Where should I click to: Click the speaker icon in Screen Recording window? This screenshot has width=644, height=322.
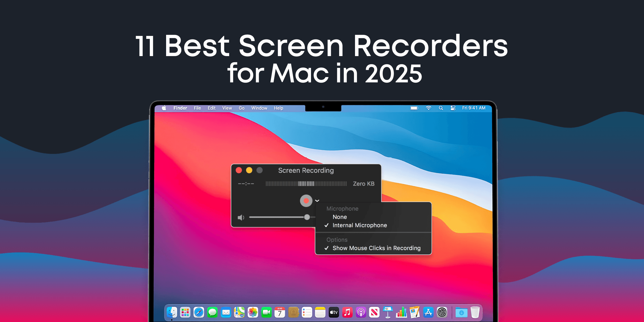click(x=241, y=217)
